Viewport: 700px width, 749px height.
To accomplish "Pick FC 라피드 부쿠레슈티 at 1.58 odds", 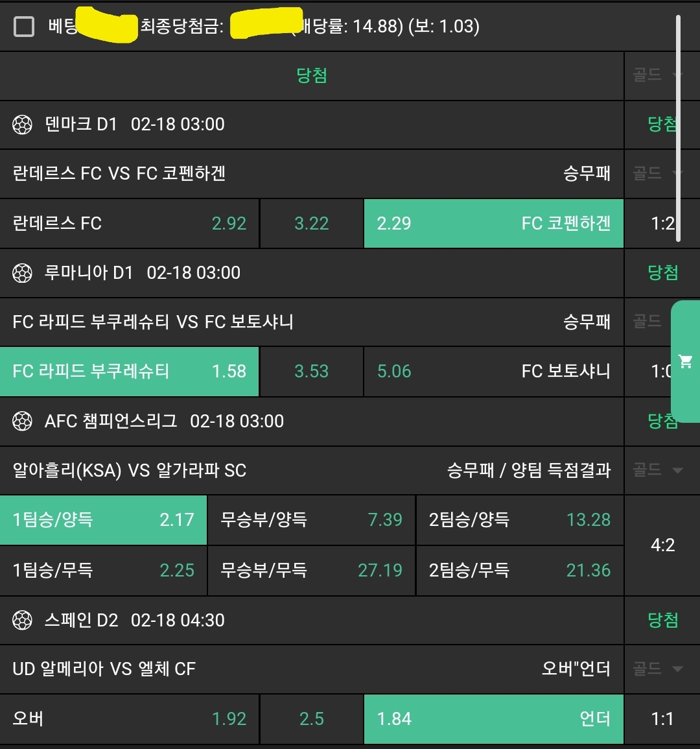I will (x=130, y=371).
